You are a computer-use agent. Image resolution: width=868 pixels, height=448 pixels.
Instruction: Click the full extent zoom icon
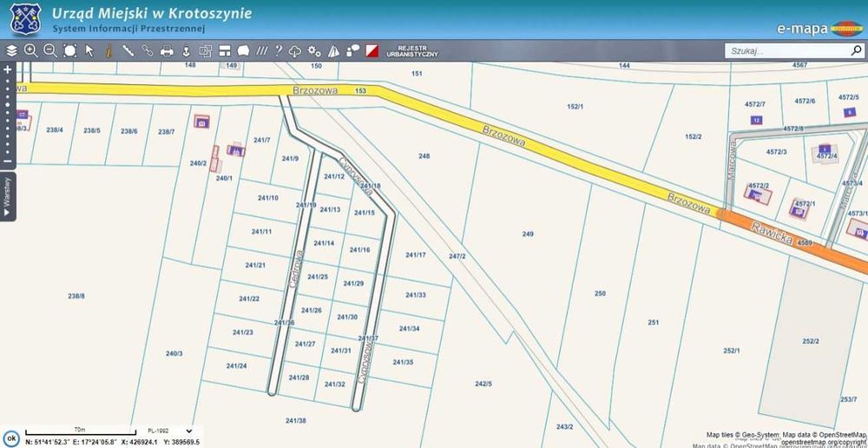click(69, 51)
